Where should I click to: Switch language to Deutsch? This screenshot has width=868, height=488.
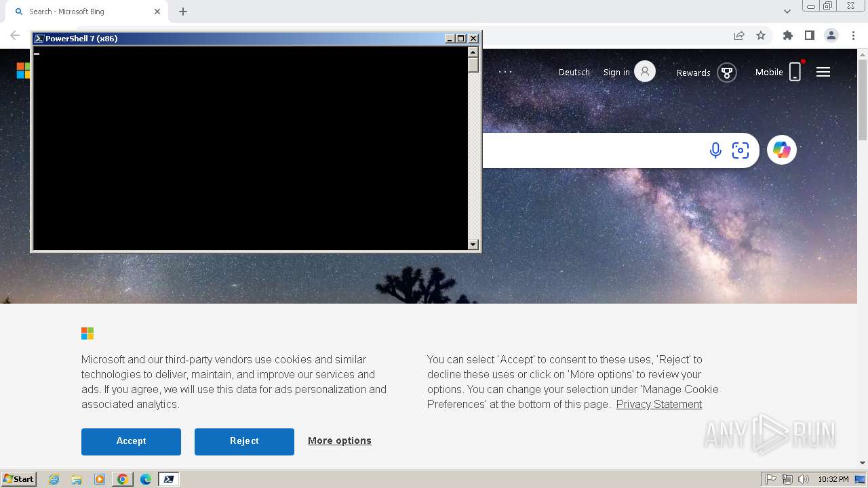pyautogui.click(x=574, y=72)
